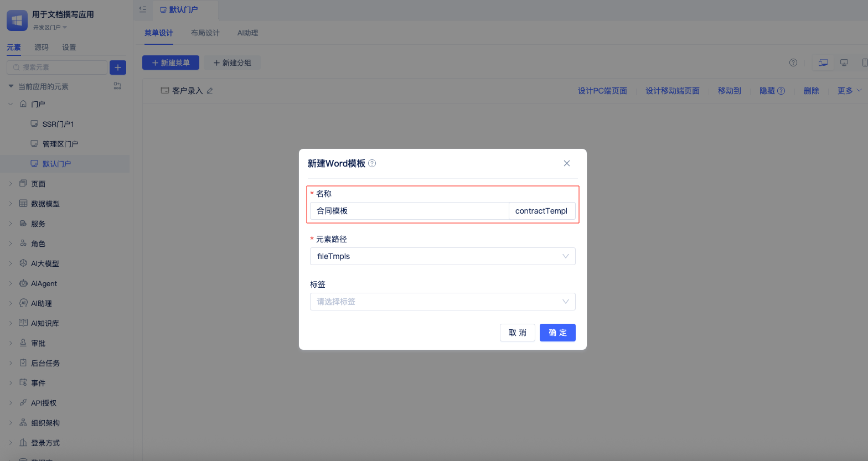Viewport: 868px width, 461px height.
Task: Select the 菜单设计 tab
Action: point(159,33)
